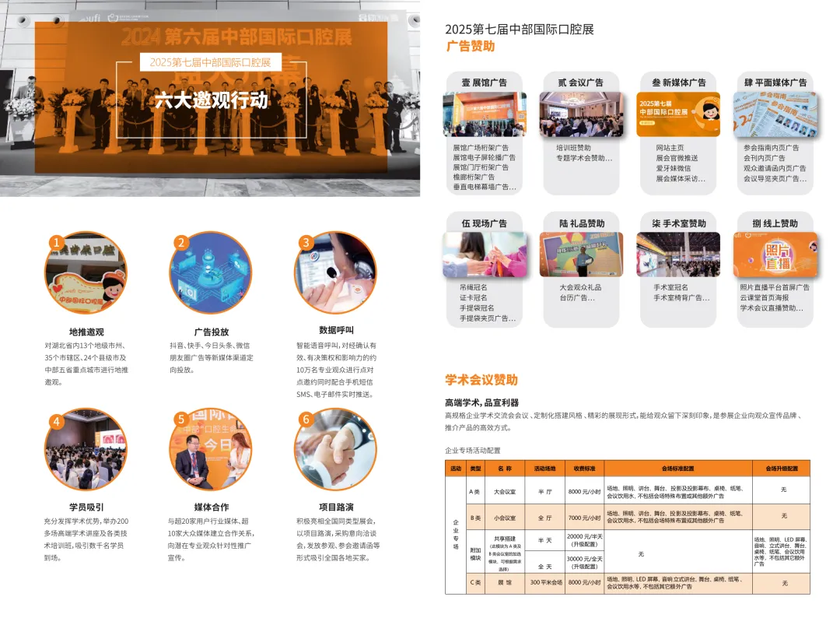Viewport: 840px width, 618px height.
Task: Click the interview circle image above 媒体合作
Action: tap(211, 450)
